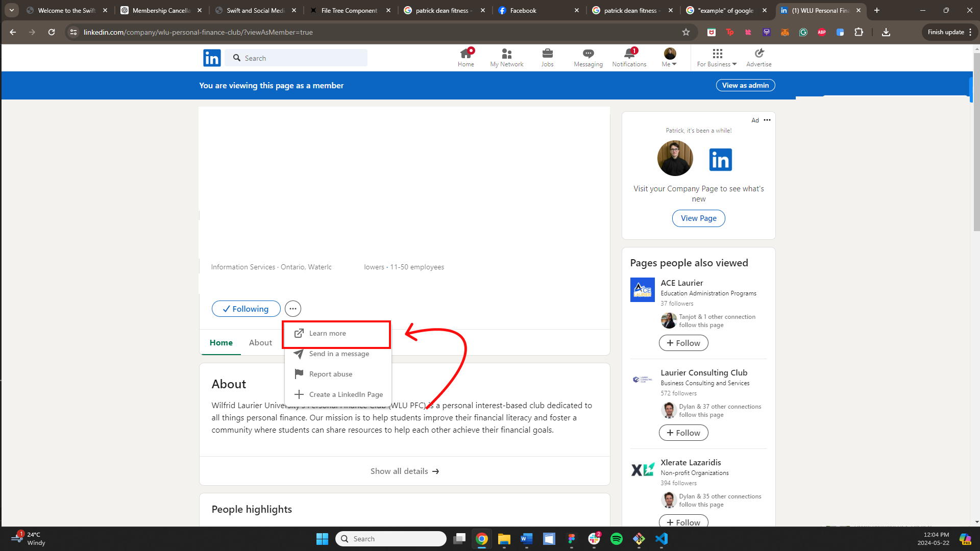Image resolution: width=980 pixels, height=551 pixels.
Task: Follow the ACE Laurier page
Action: (683, 343)
